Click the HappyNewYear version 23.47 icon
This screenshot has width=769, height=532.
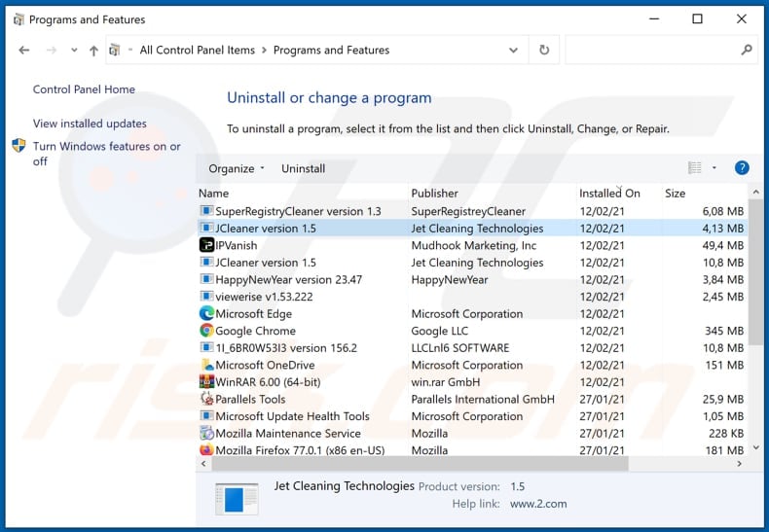coord(206,279)
